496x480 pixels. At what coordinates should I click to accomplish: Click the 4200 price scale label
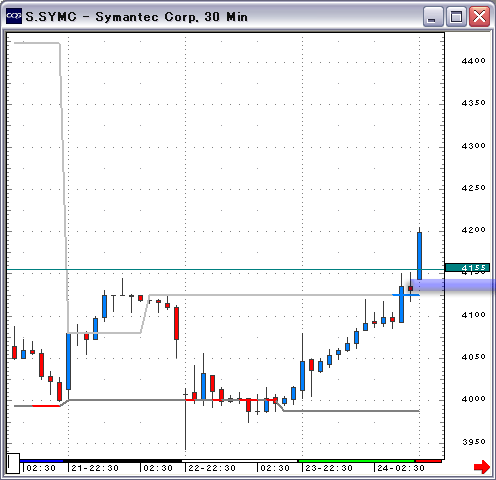tap(473, 230)
